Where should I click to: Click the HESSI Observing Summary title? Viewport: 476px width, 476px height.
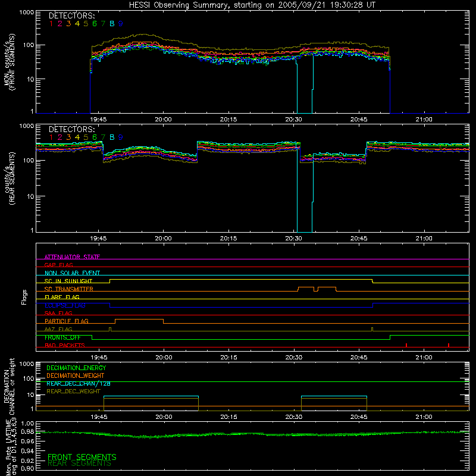tap(252, 5)
